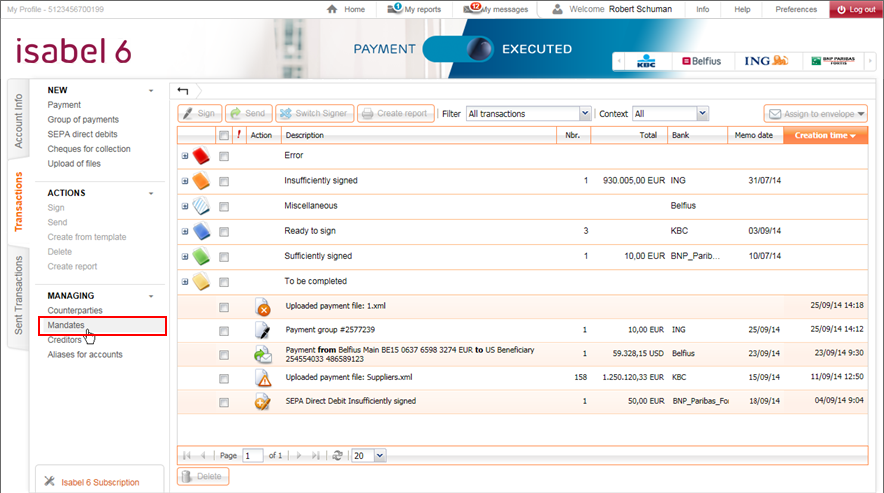Go to first page in pager
This screenshot has height=493, width=884.
pyautogui.click(x=187, y=455)
